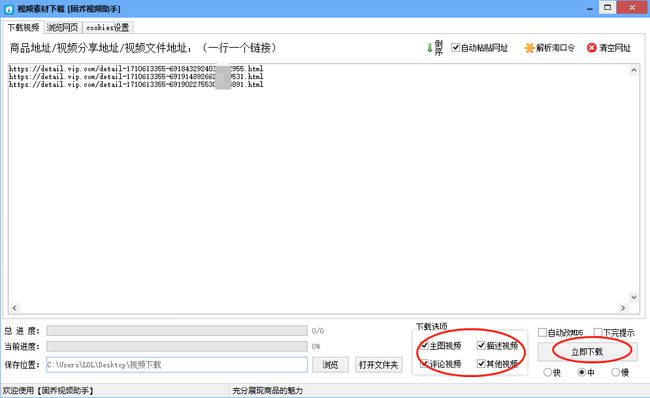Click the green reverse-order arrow icon
Viewport: 650px width, 398px height.
429,48
